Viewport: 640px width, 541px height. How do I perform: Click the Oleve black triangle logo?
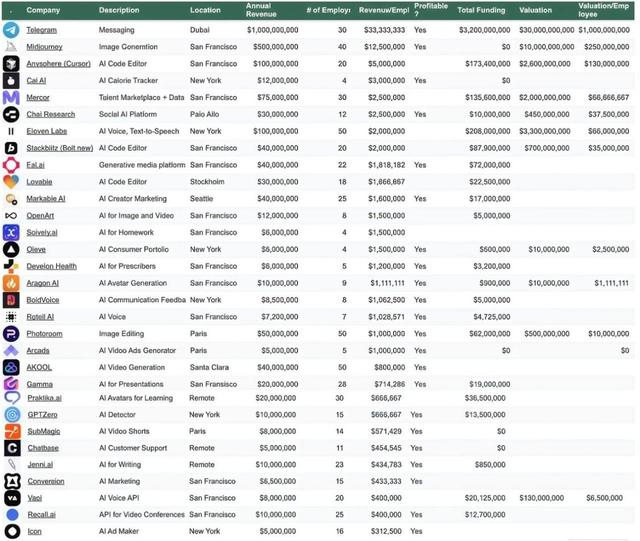tap(11, 249)
